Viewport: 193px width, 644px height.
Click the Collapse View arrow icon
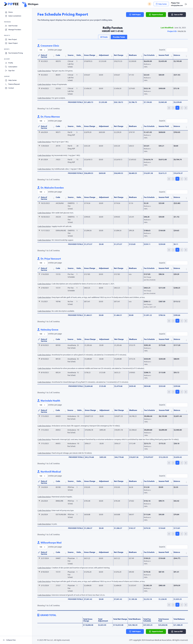coord(4,640)
